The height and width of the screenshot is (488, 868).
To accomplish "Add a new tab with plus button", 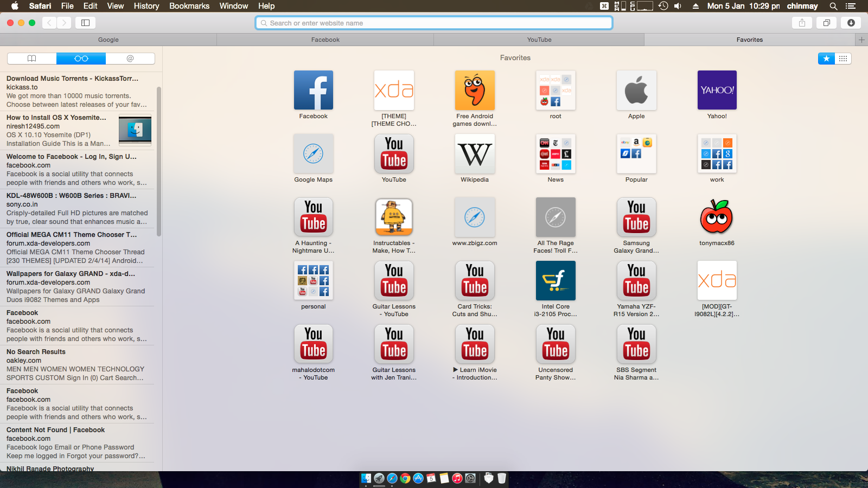I will [x=861, y=40].
